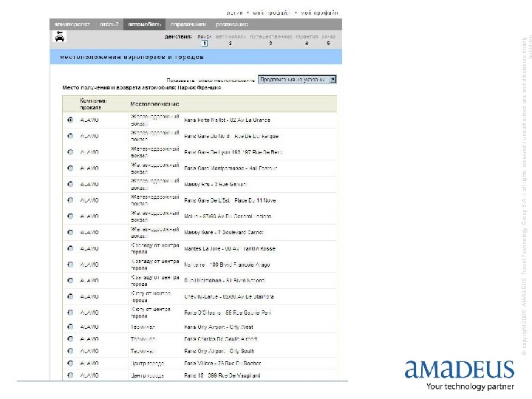The height and width of the screenshot is (399, 532).
Task: Choose Mantes La Jolie radio button
Action: click(70, 248)
